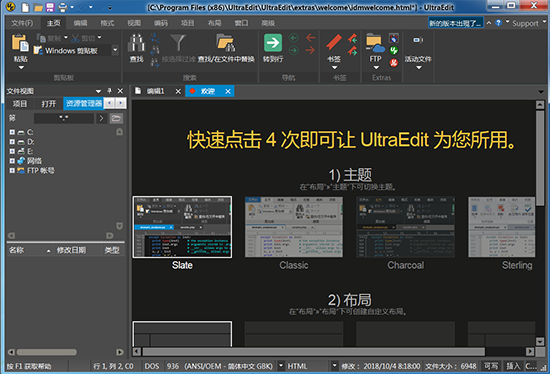The image size is (550, 374).
Task: Click the Print icon in the title bar
Action: (62, 7)
